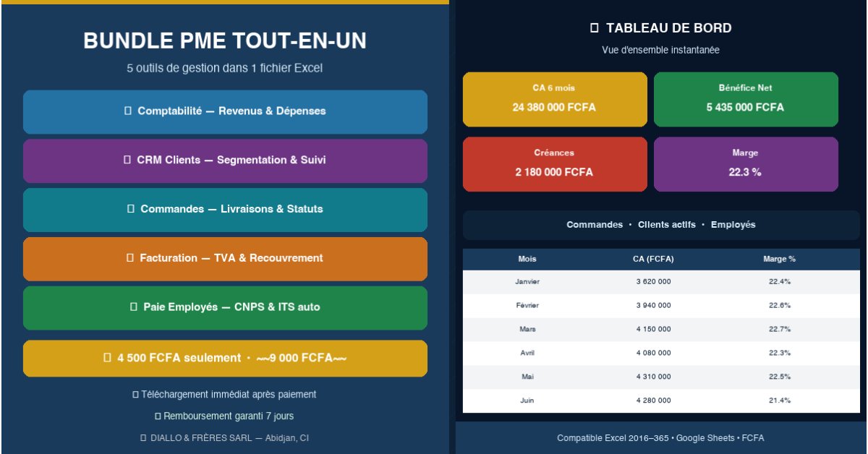Click the Janvier margin 22.4%
Image resolution: width=868 pixels, height=454 pixels.
(x=780, y=282)
